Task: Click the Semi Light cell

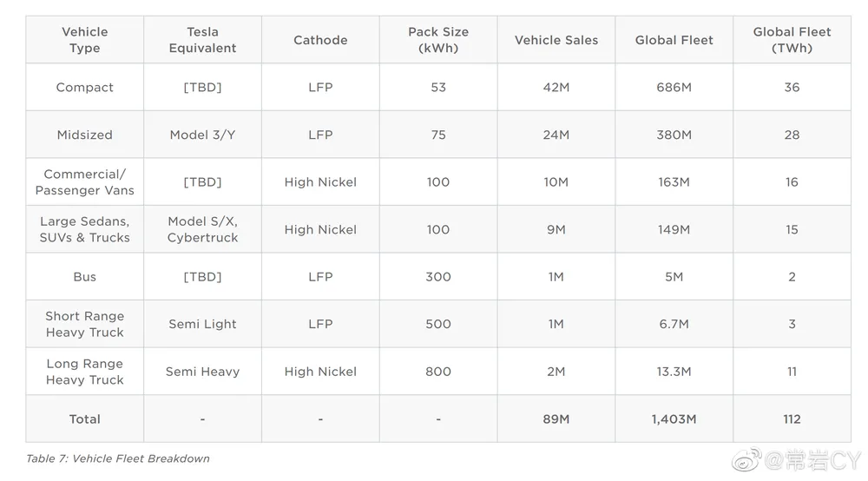Action: coord(202,324)
